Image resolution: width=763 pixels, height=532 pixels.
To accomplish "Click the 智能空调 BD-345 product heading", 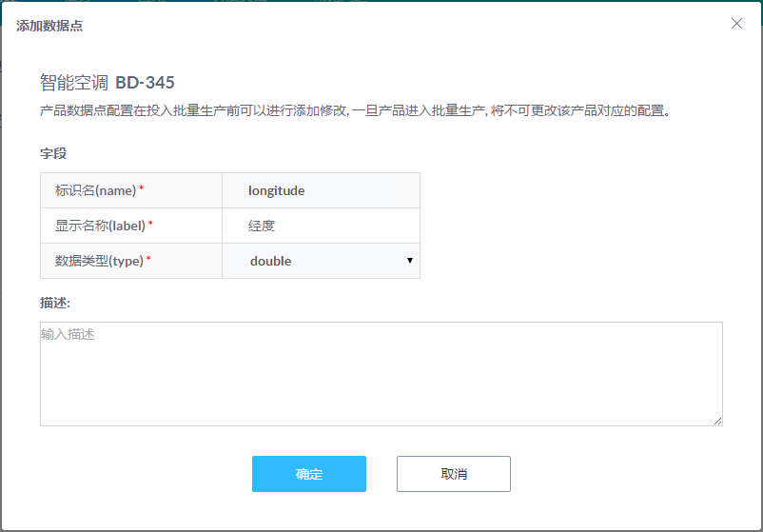I will pos(108,82).
